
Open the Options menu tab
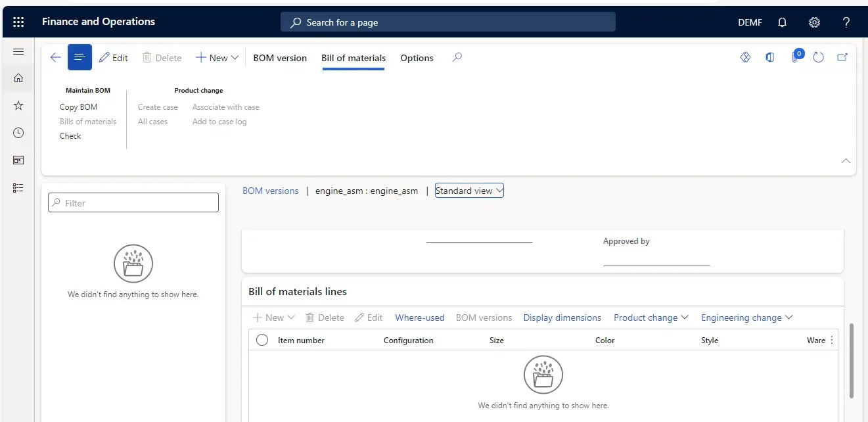click(417, 57)
